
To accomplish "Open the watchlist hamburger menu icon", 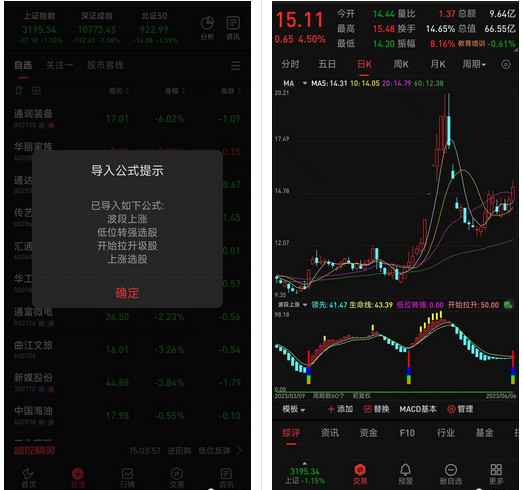I will (x=236, y=65).
